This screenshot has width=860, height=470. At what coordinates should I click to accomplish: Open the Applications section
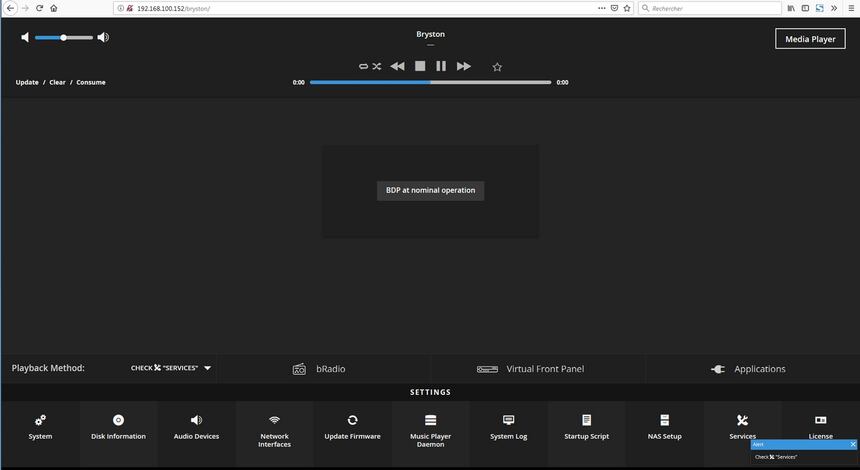pyautogui.click(x=748, y=369)
